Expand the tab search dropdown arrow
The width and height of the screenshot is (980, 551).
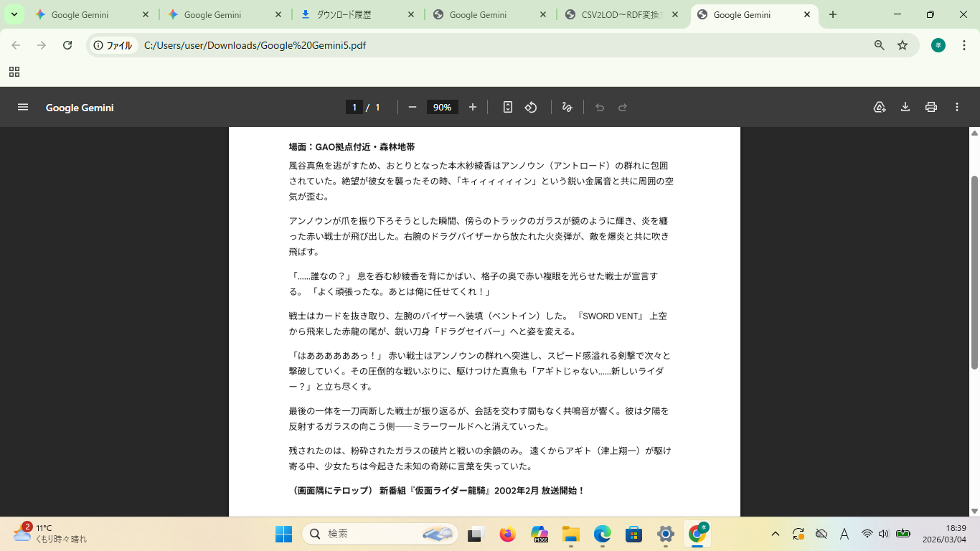(x=14, y=14)
